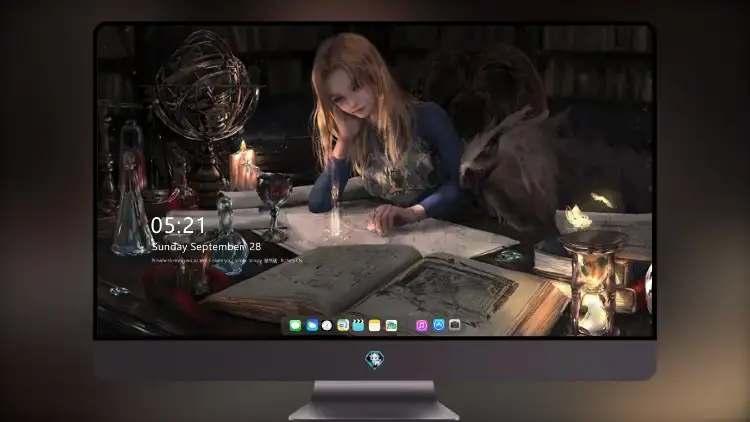Open the blue App Store dock icon
The image size is (750, 422).
point(439,325)
